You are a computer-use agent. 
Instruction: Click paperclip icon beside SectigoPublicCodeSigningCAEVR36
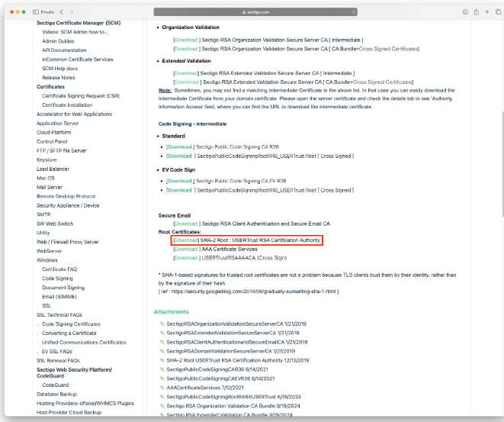(x=162, y=379)
